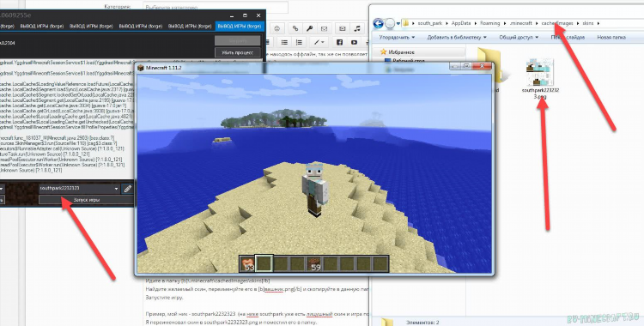This screenshot has height=326, width=644.
Task: Click the bulleted list icon
Action: coord(284,42)
